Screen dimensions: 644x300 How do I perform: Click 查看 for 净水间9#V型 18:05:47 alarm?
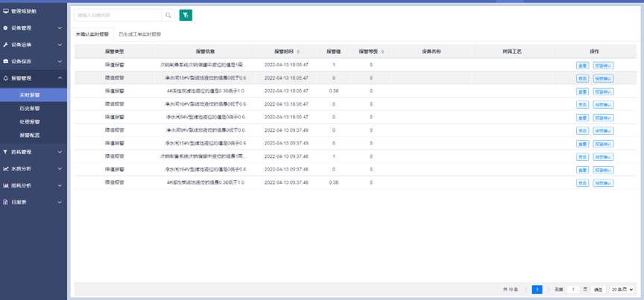pyautogui.click(x=582, y=118)
